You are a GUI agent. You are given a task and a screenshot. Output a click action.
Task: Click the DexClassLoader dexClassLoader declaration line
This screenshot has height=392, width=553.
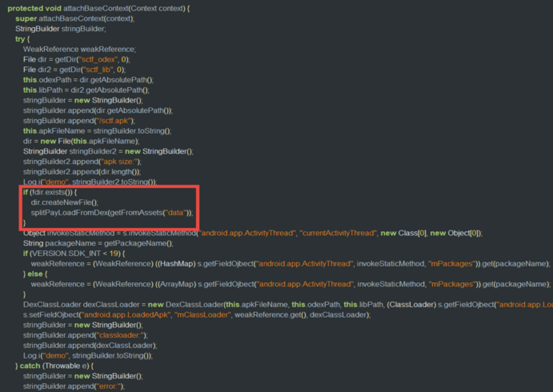tap(288, 304)
